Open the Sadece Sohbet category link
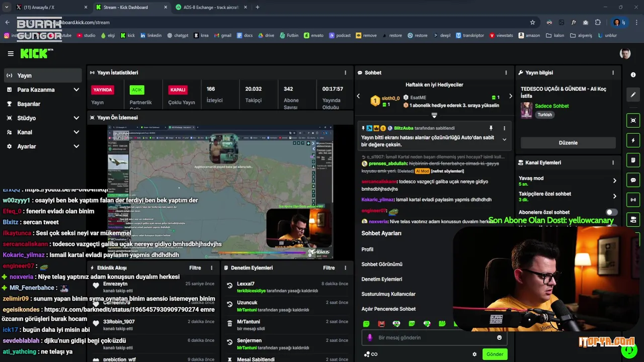 552,106
